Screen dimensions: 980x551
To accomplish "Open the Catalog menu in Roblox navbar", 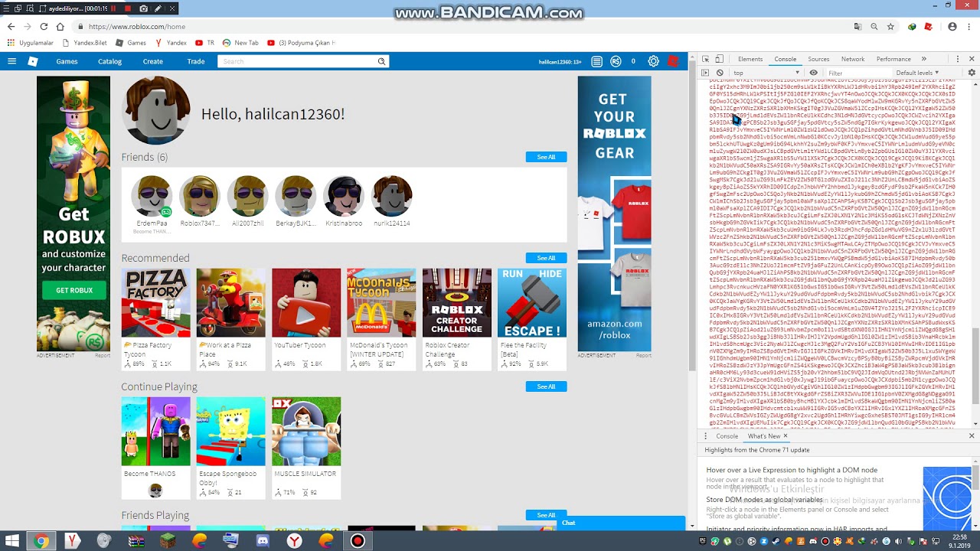I will pos(109,61).
